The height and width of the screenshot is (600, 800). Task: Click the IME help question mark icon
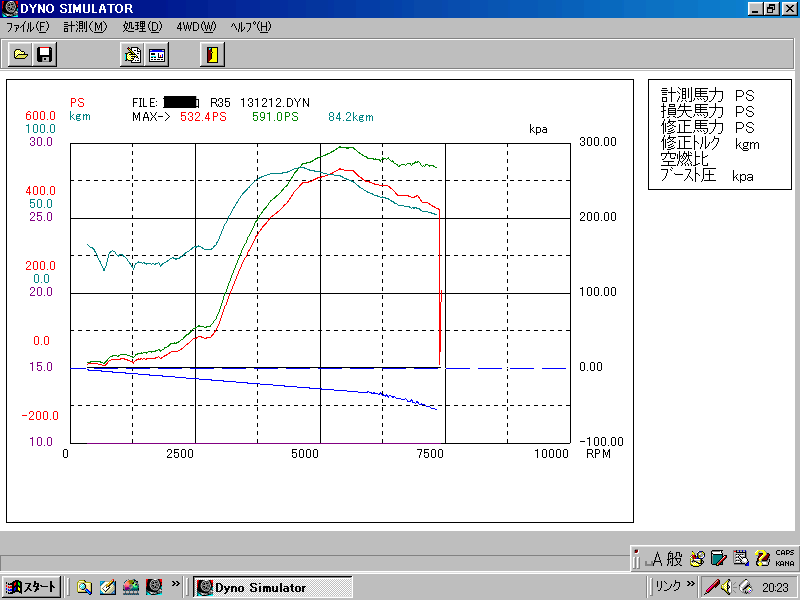coord(762,558)
